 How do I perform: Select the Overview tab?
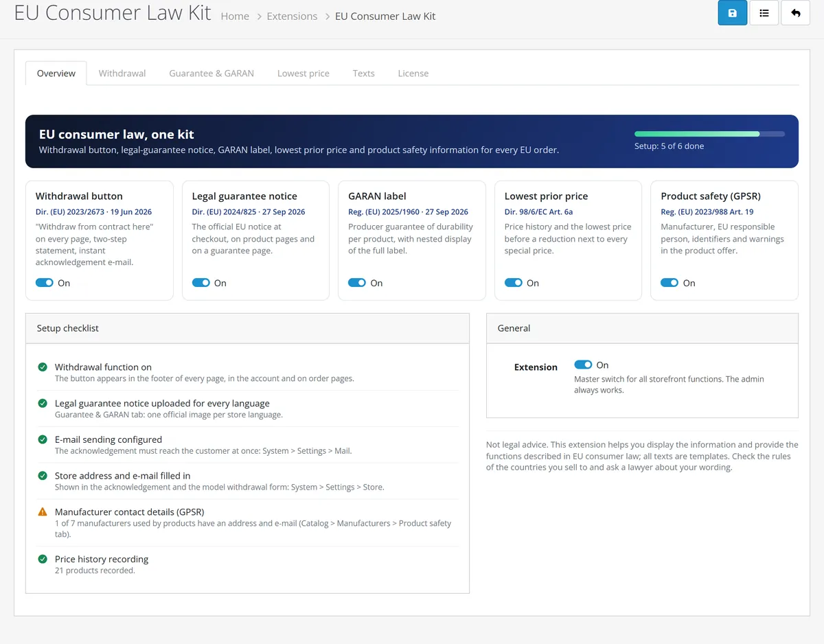click(56, 73)
